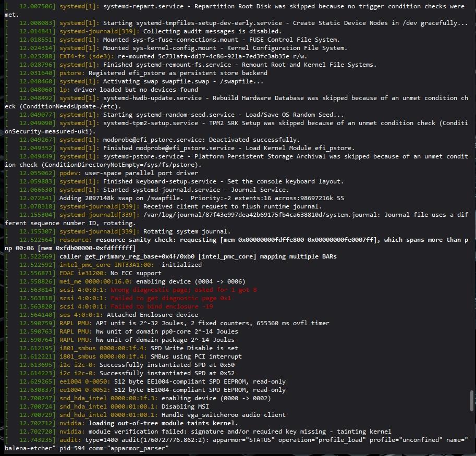Click the red 'Wrong diagnostic page' error line
The width and height of the screenshot is (476, 456).
click(x=184, y=290)
